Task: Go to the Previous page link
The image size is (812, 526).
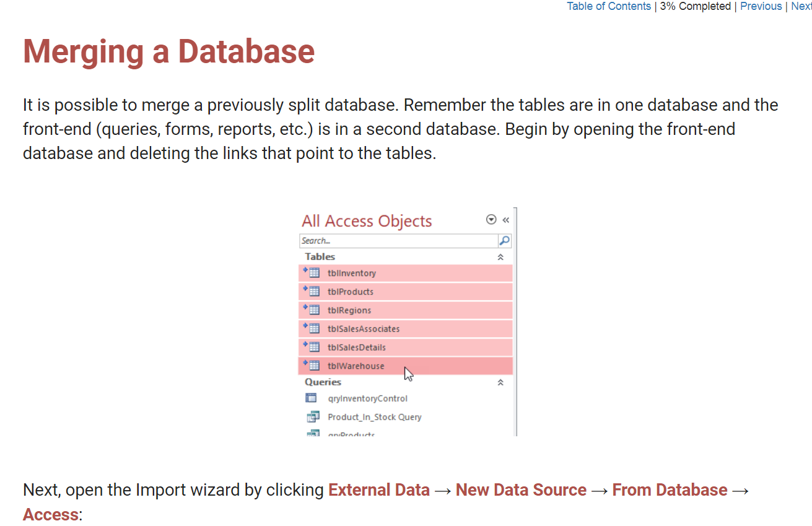Action: point(761,6)
